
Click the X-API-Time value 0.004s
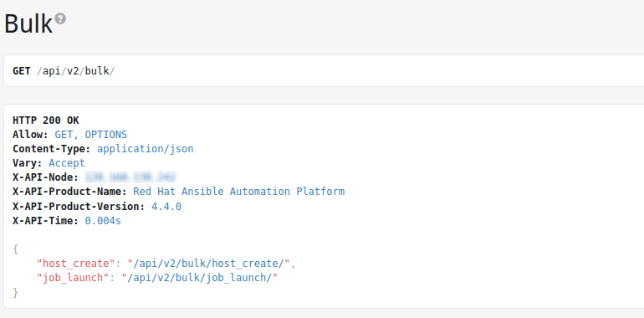pyautogui.click(x=103, y=221)
